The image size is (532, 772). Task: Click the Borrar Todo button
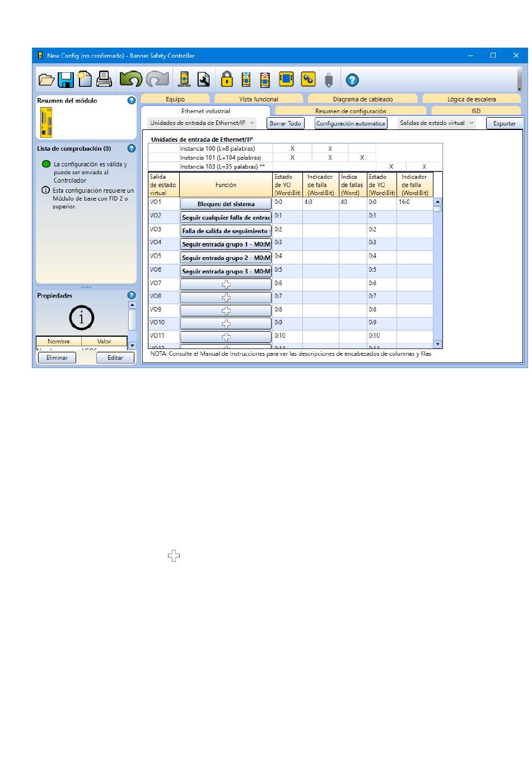click(286, 123)
